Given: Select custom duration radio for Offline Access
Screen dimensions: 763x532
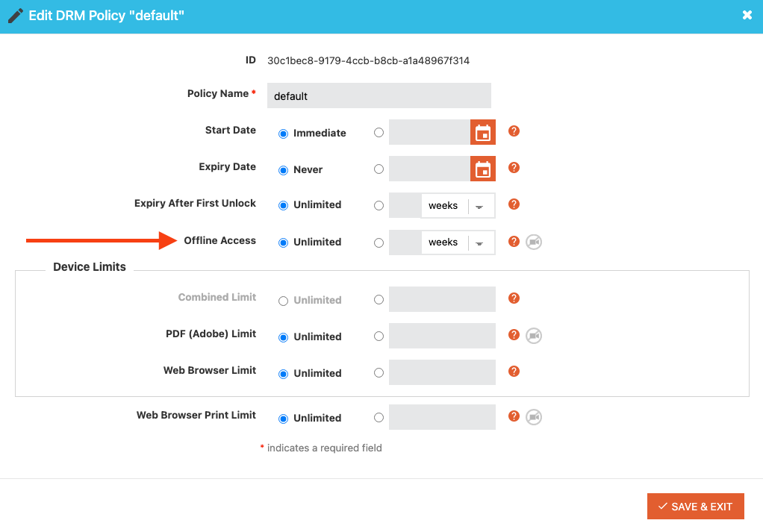Looking at the screenshot, I should click(x=379, y=242).
